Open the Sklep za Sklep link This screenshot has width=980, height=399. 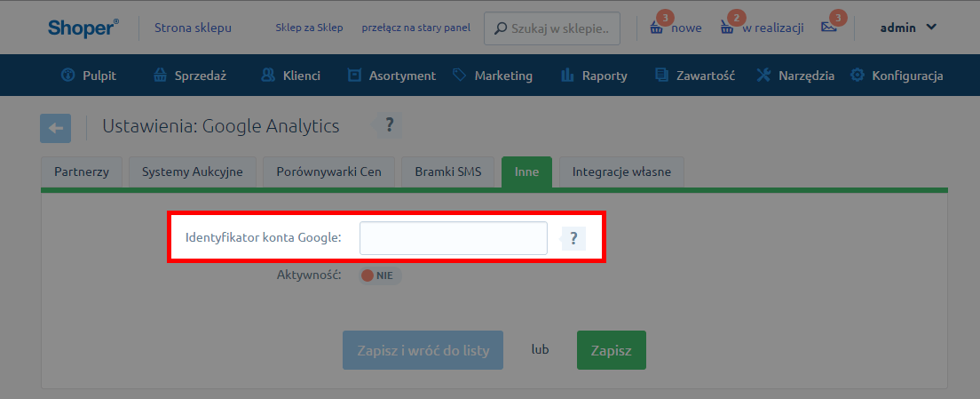309,28
